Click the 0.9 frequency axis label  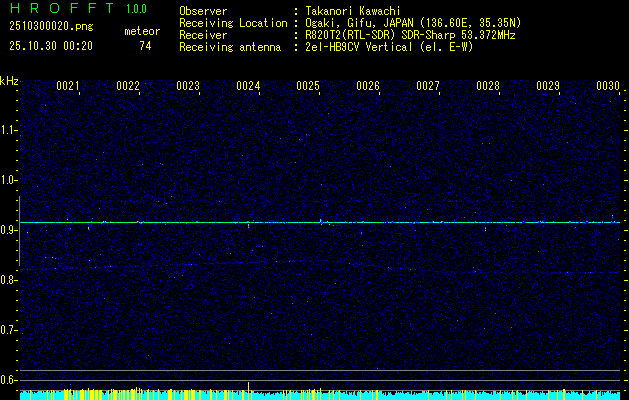[9, 230]
